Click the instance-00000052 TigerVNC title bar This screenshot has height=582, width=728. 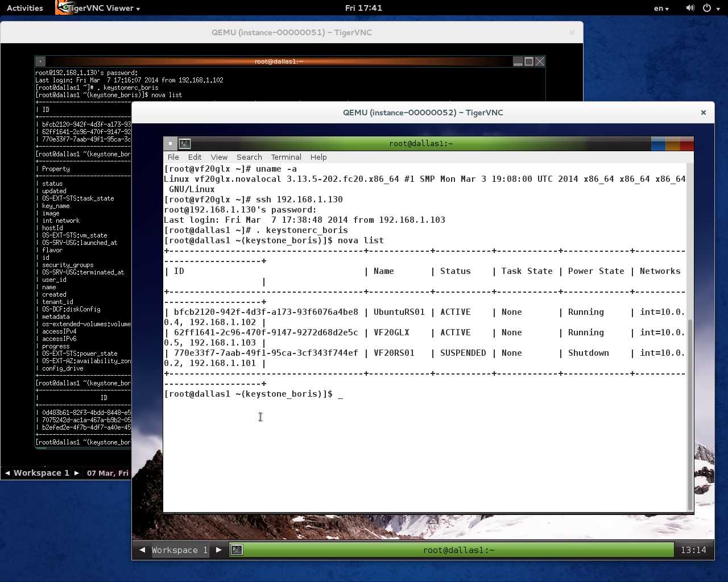(423, 113)
